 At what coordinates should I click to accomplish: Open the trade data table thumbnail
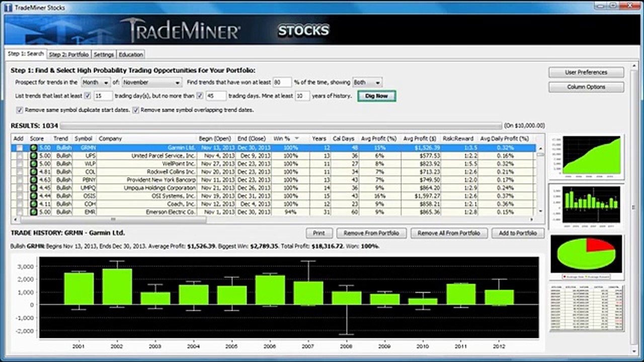pos(586,309)
